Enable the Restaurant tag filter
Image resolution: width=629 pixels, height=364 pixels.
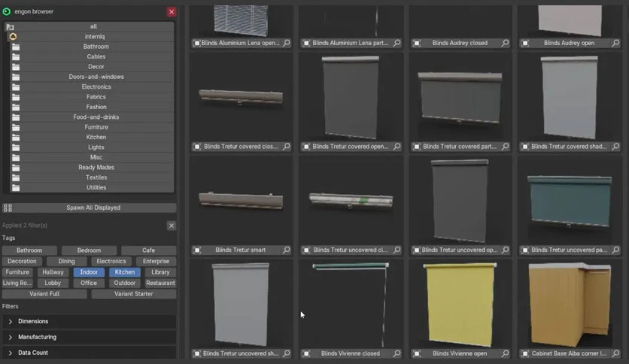(x=160, y=283)
